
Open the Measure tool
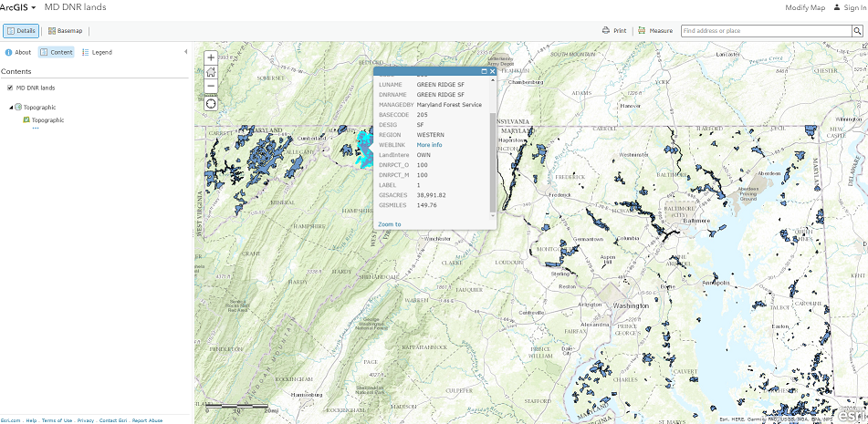click(655, 31)
